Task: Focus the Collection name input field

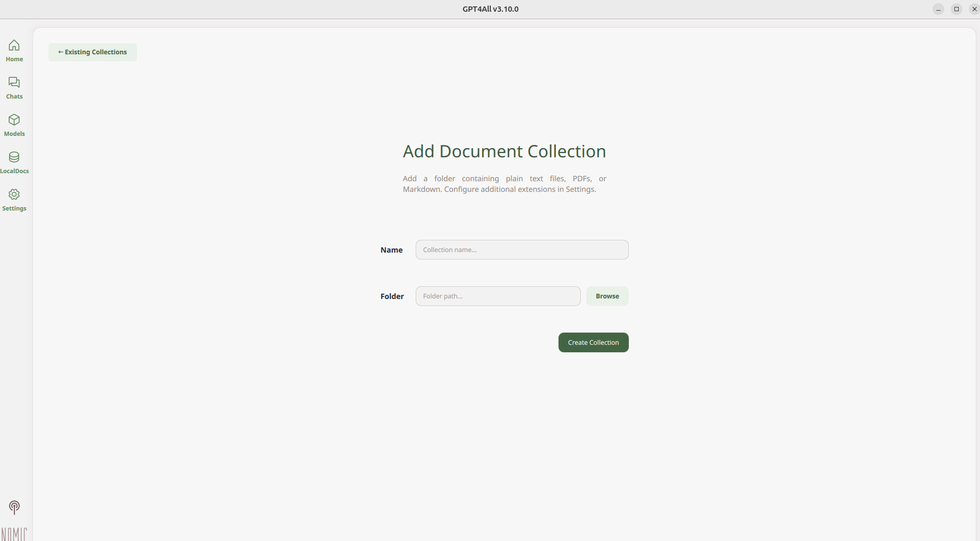Action: [522, 250]
